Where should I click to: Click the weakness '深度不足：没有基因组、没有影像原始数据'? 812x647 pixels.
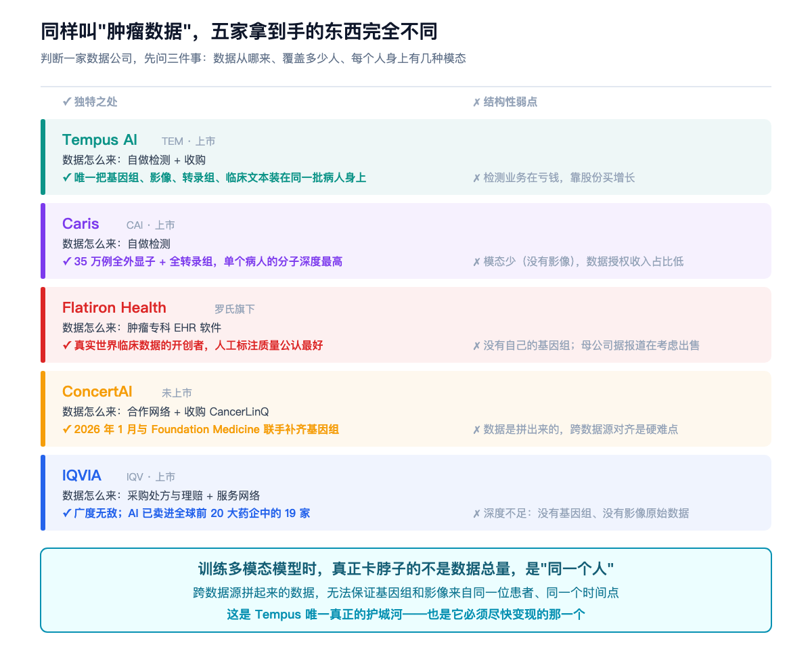coord(581,513)
